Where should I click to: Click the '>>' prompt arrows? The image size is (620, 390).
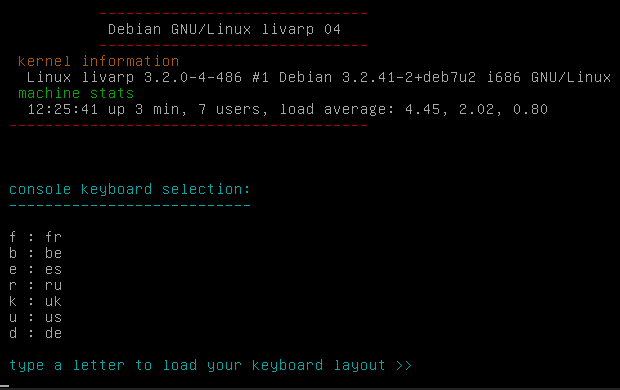[x=404, y=365]
